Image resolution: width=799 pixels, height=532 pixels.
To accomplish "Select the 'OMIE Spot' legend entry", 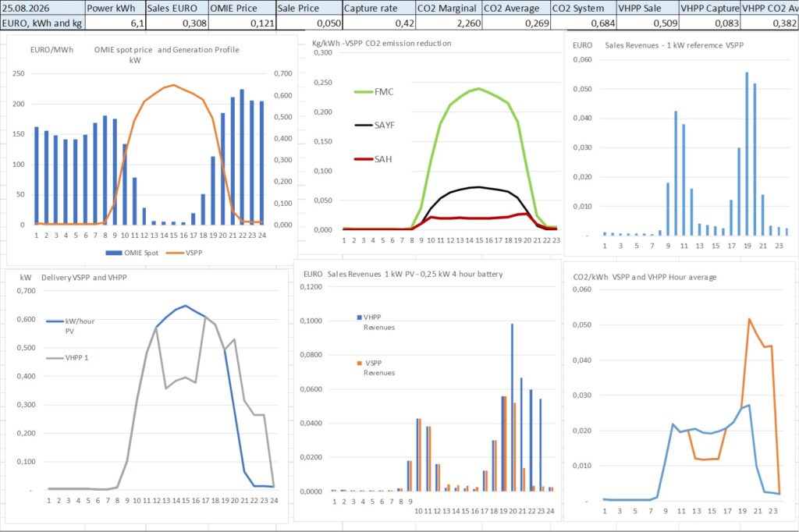I will (132, 253).
